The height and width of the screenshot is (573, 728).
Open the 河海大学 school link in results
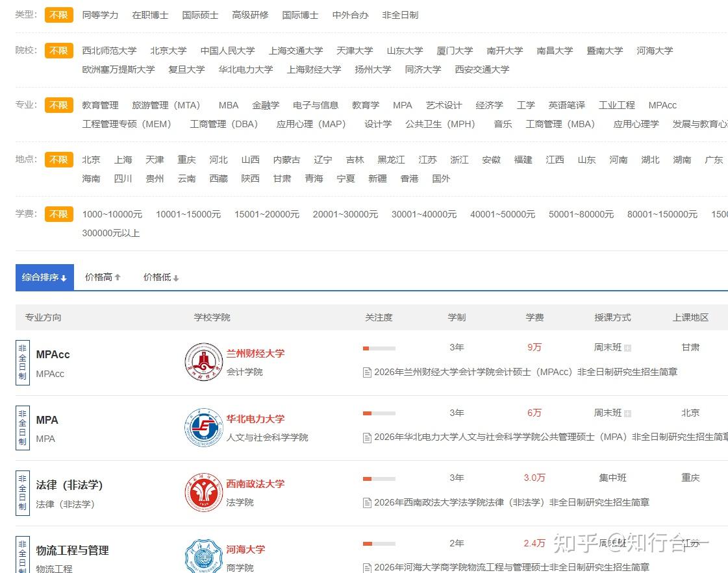tap(245, 550)
